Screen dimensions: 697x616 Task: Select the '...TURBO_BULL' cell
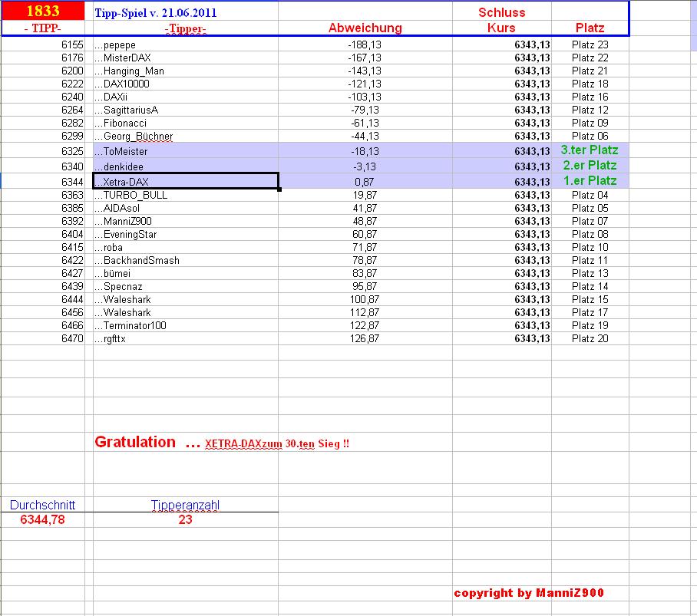185,195
